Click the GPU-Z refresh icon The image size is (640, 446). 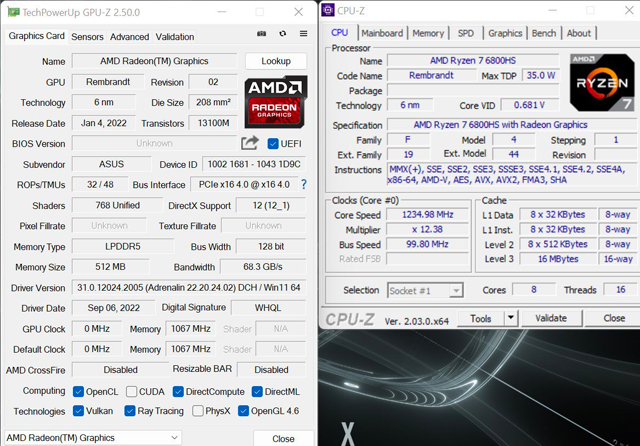(283, 36)
